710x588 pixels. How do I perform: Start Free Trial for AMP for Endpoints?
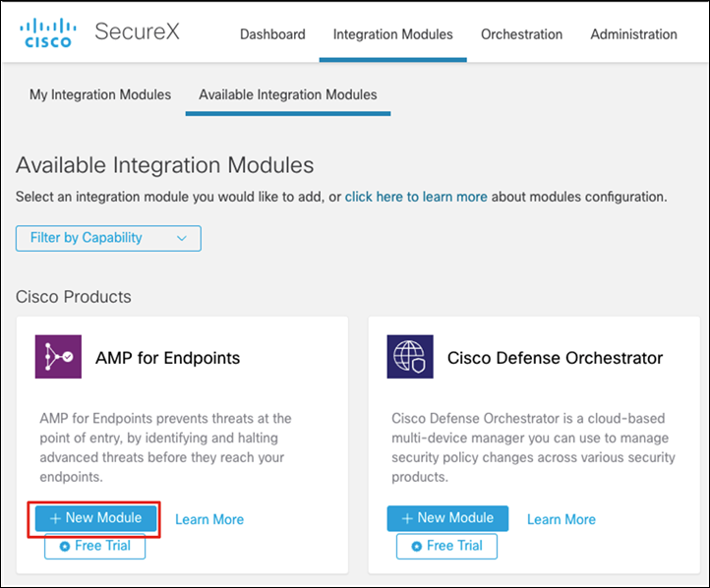(94, 546)
